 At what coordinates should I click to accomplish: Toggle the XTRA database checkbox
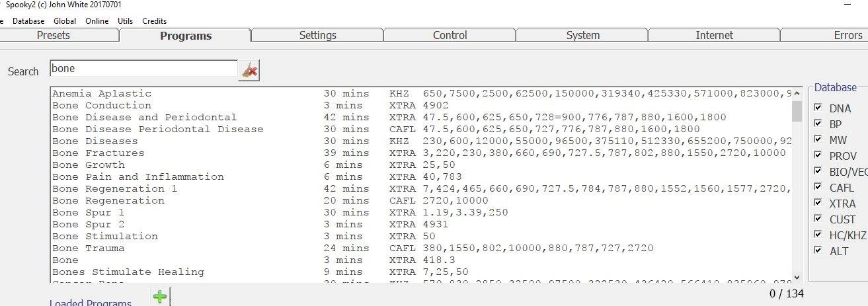click(818, 203)
